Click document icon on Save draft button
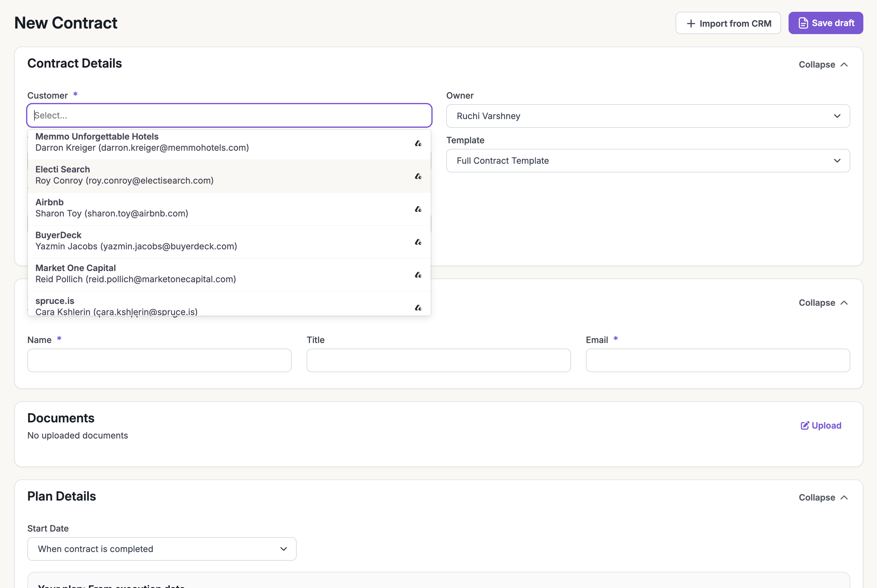The width and height of the screenshot is (877, 588). click(803, 23)
